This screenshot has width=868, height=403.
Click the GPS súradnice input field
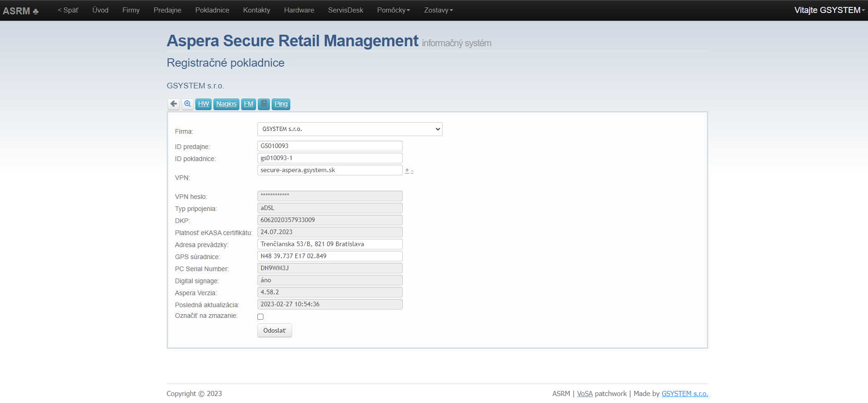click(330, 256)
